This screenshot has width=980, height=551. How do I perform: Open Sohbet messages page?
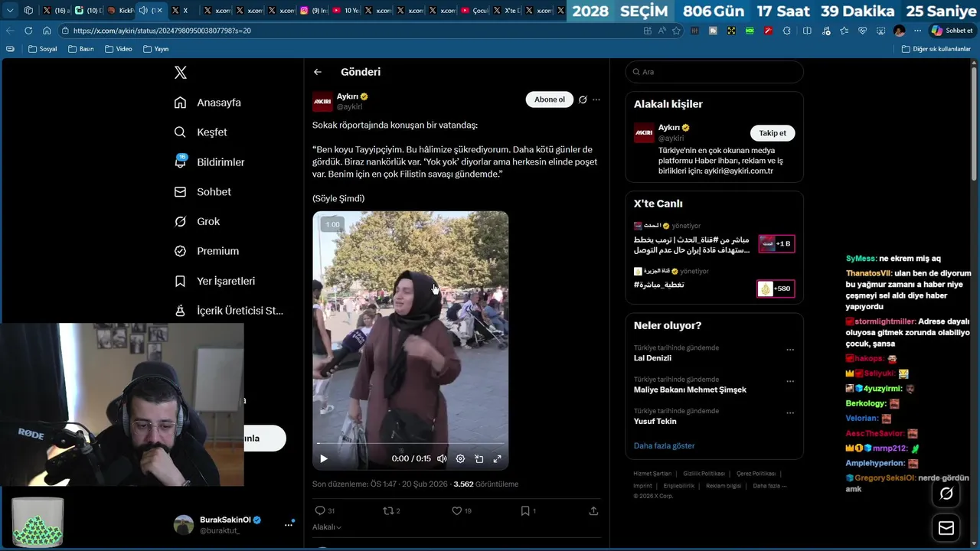(x=202, y=192)
